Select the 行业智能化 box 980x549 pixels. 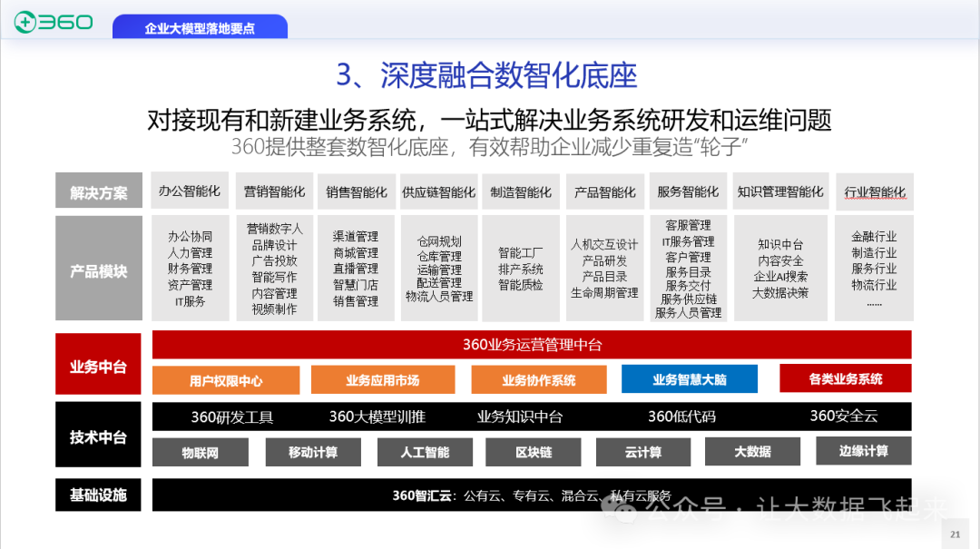coord(875,191)
